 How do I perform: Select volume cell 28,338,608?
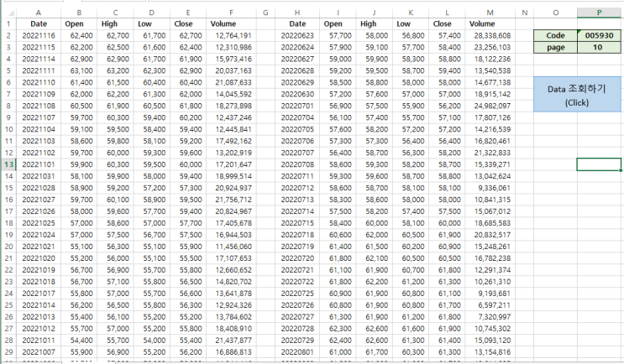point(490,35)
